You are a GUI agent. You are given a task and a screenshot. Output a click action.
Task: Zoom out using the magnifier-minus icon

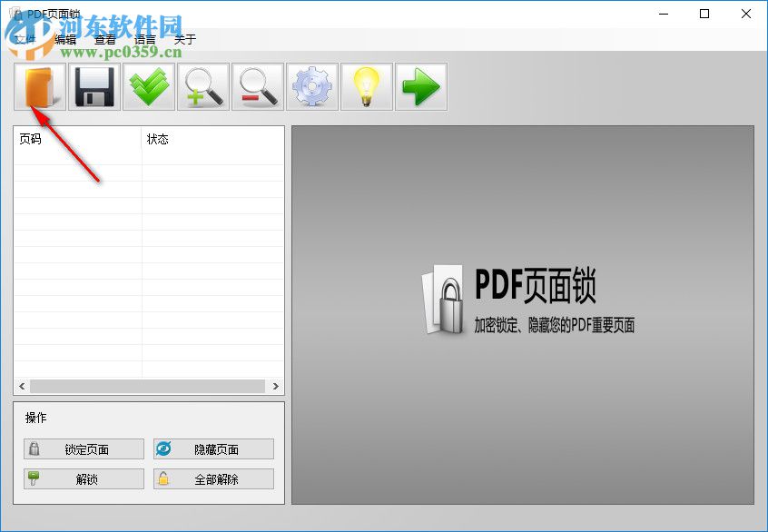click(257, 86)
